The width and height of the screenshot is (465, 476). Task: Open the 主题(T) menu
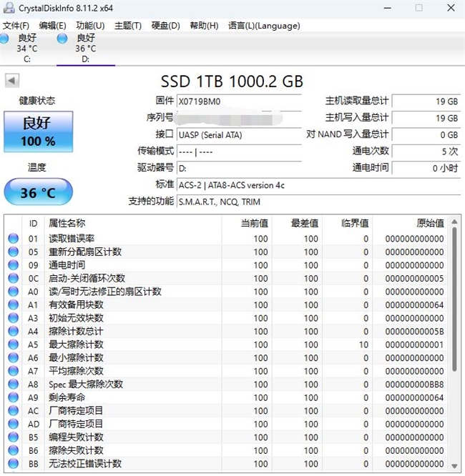tap(127, 25)
